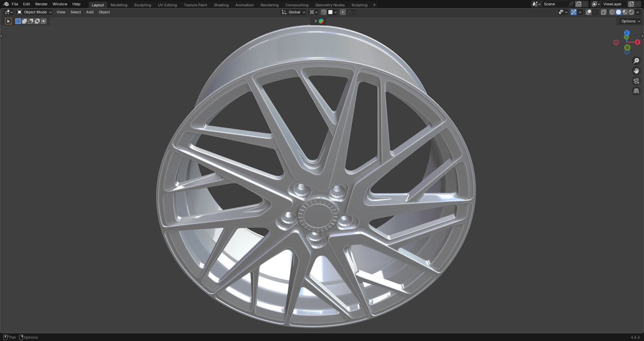Click the new scene copy icon

(579, 4)
